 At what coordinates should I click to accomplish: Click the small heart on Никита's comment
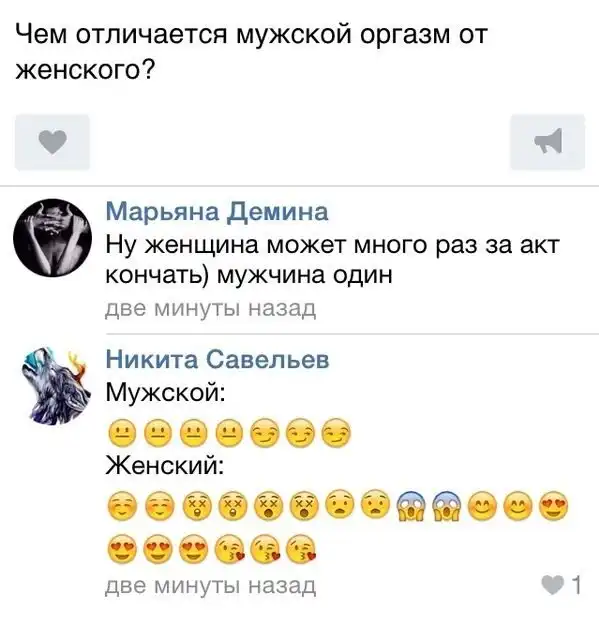point(553,585)
